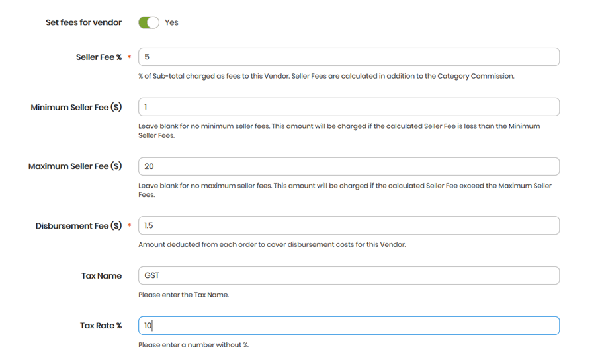The width and height of the screenshot is (600, 364).
Task: Click the disbursement costs hint text
Action: pos(272,244)
